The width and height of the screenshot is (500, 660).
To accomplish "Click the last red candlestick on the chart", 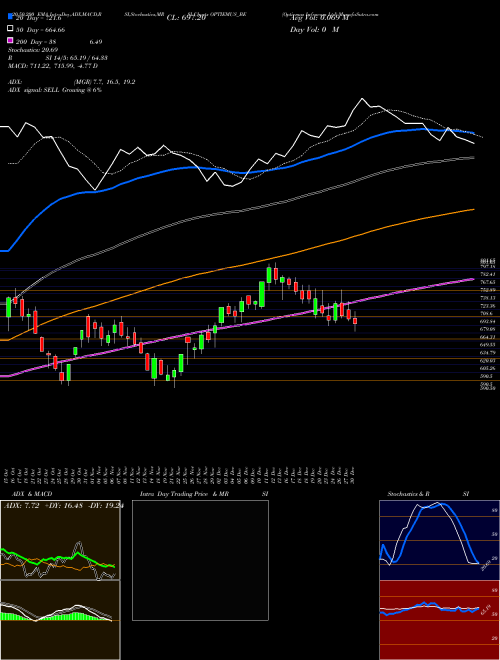I will tap(355, 321).
